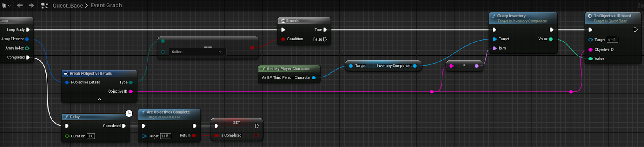Select the left magenta reroute node on wire

coord(432,92)
